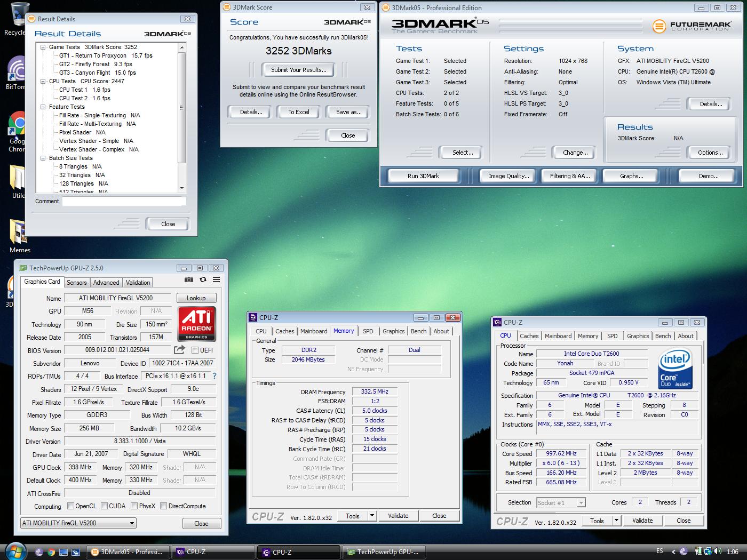747x560 pixels.
Task: Click the bus interface question mark icon
Action: tap(214, 376)
